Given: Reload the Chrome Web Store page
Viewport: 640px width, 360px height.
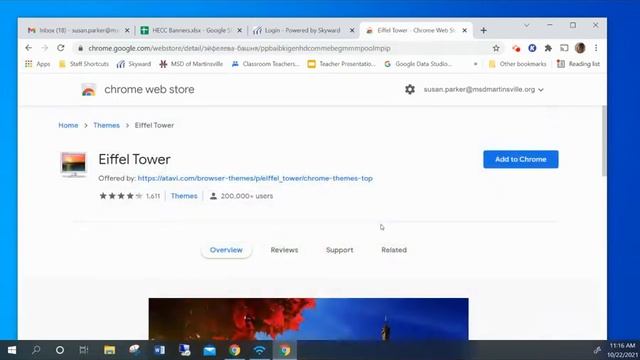Looking at the screenshot, I should click(x=61, y=48).
